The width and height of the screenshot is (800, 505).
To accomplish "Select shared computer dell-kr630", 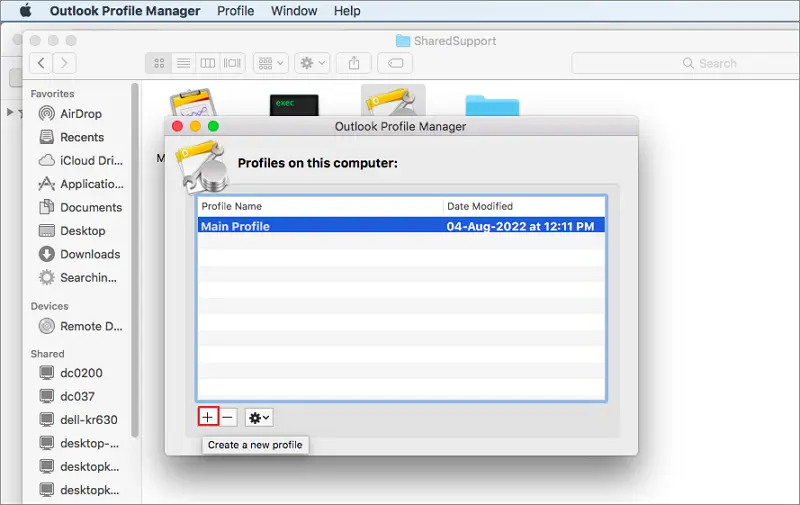I will 89,420.
